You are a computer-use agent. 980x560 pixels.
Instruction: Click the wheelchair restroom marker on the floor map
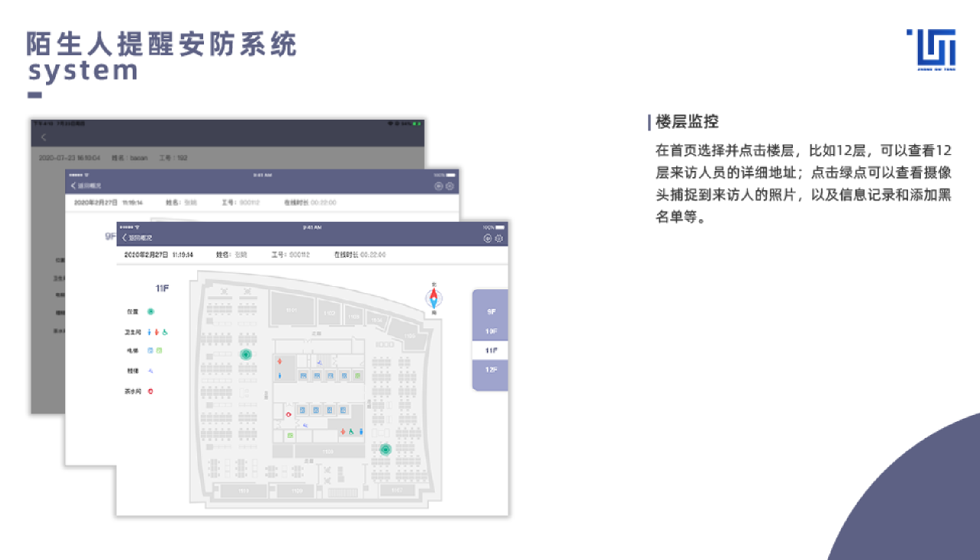click(x=352, y=432)
